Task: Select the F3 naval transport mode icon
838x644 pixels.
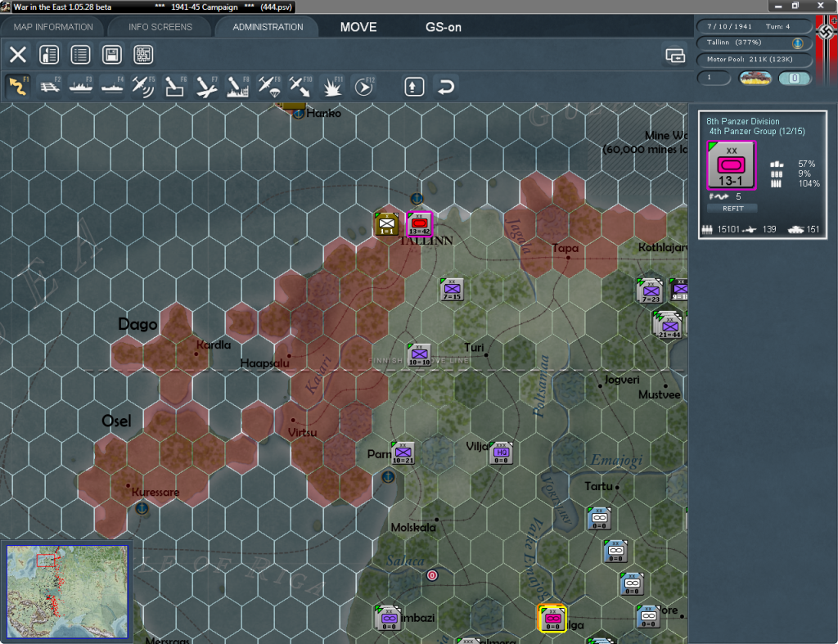Action: pos(81,86)
